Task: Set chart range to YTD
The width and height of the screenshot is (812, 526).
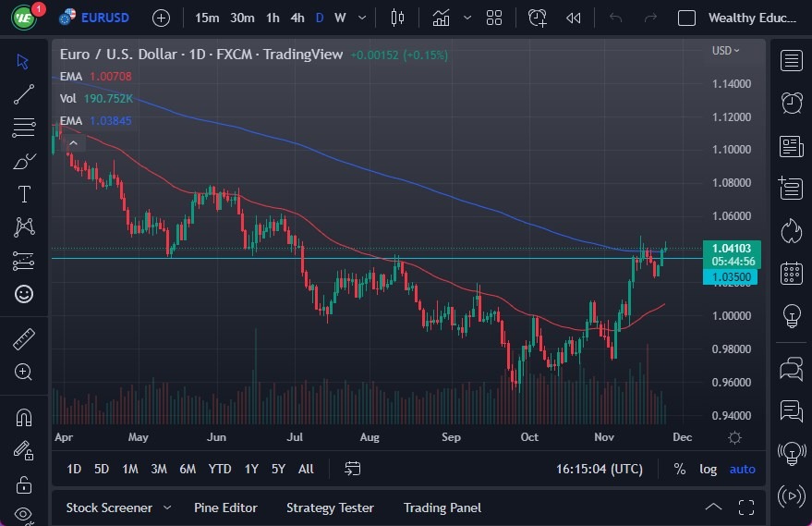Action: click(x=219, y=469)
